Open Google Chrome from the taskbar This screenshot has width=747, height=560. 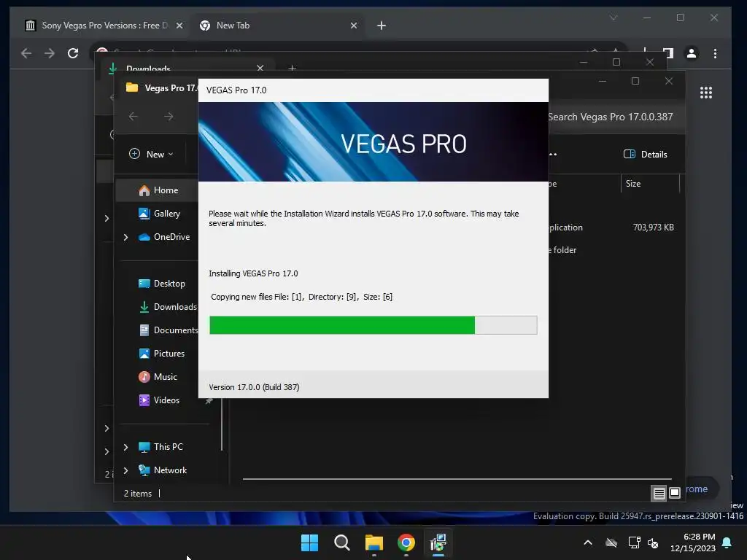(x=406, y=542)
